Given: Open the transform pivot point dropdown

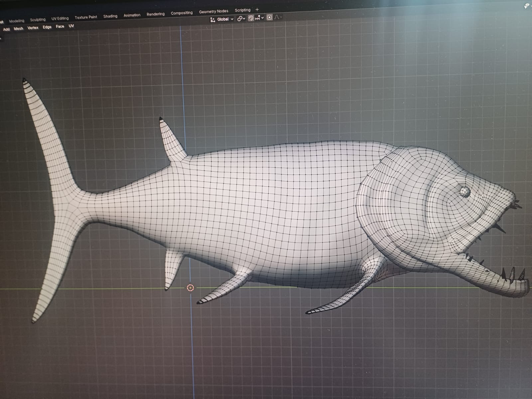Looking at the screenshot, I should [241, 19].
